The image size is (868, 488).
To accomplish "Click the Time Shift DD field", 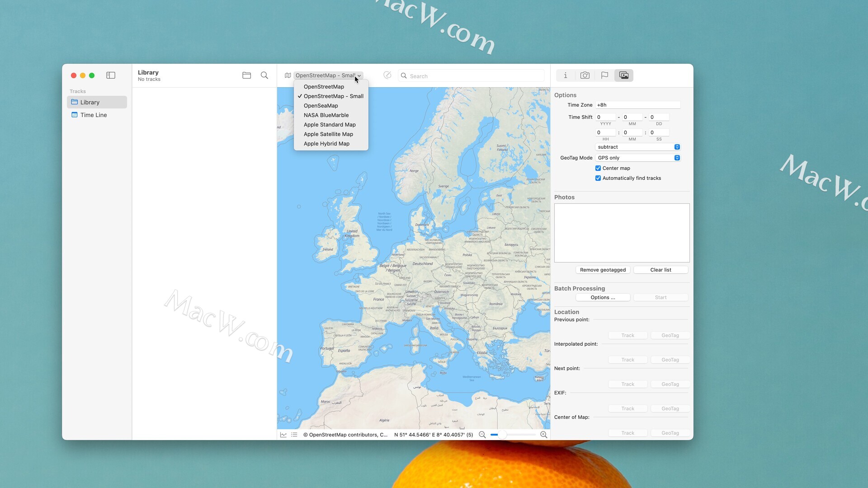I will coord(659,117).
